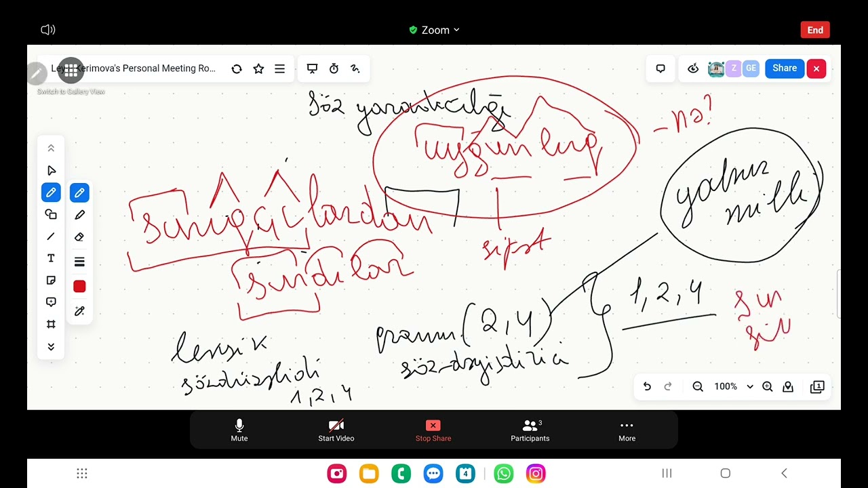Expand more tools with double down chevron
The height and width of the screenshot is (488, 868).
pyautogui.click(x=51, y=347)
